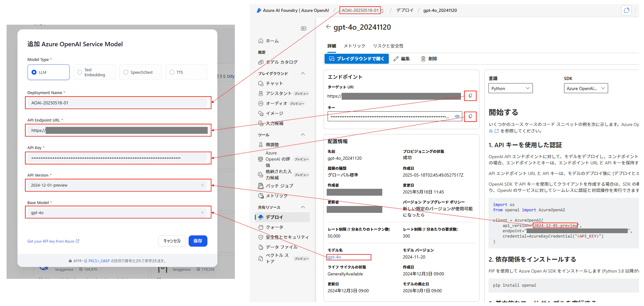Click the アシスタント assistant icon
644x306 pixels.
(261, 93)
